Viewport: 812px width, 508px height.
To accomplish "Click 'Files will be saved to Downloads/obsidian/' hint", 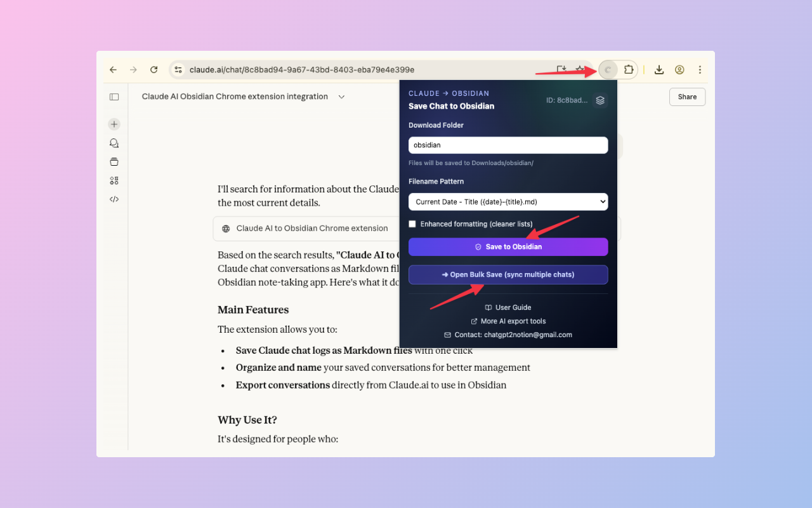I will [x=471, y=163].
